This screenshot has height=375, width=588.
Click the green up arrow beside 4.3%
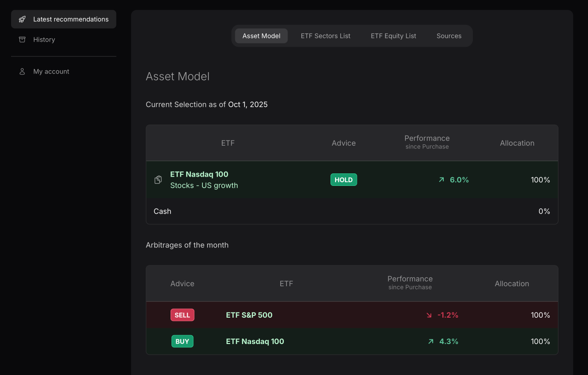coord(431,342)
